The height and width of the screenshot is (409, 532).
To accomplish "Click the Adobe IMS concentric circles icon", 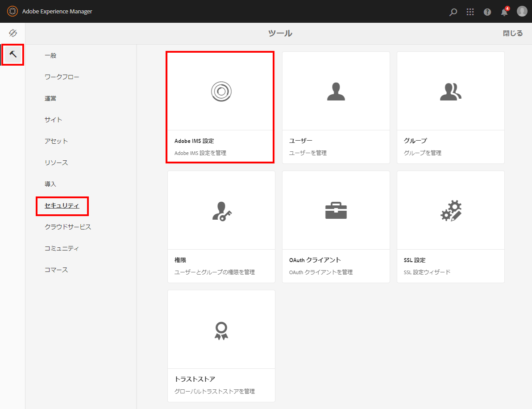I will click(221, 91).
